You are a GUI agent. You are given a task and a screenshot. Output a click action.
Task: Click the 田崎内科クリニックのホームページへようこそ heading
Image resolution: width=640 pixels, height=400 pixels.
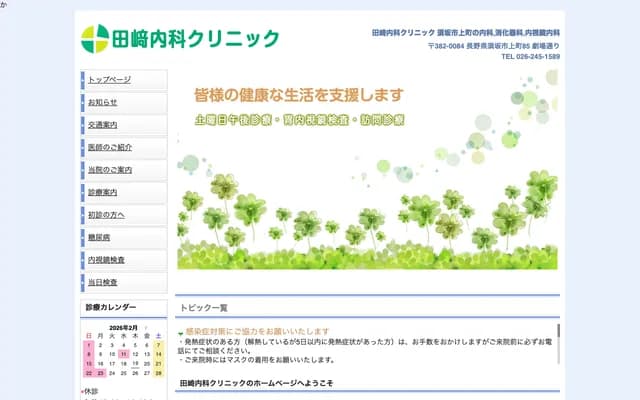pos(256,383)
